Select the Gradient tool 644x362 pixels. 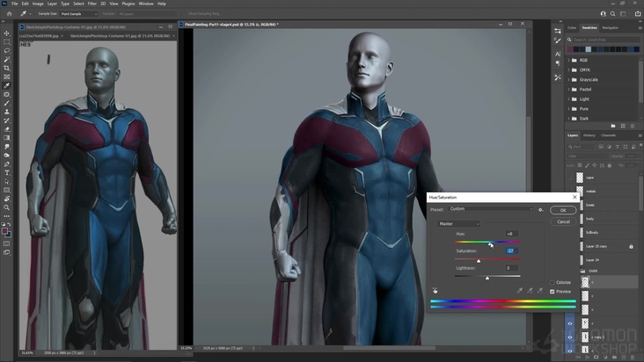click(6, 138)
